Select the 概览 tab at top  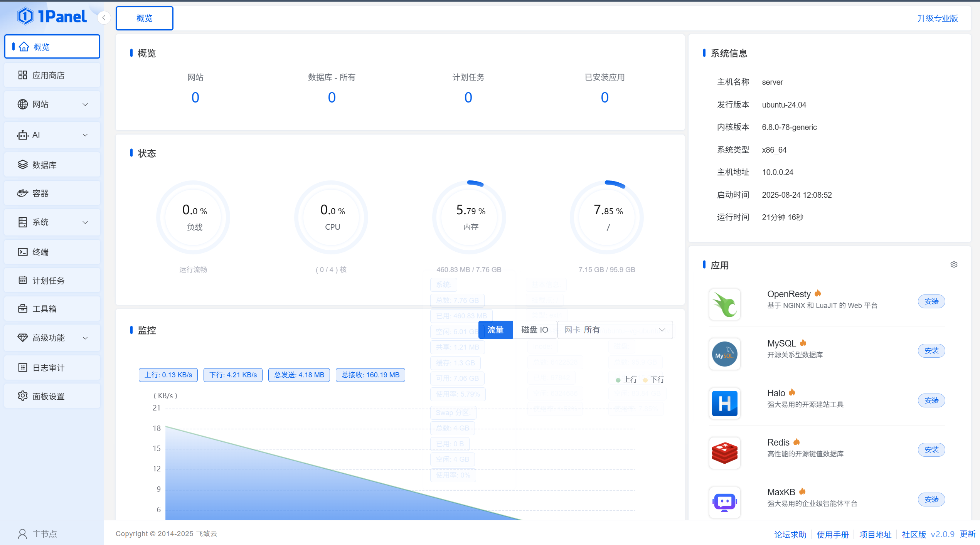tap(144, 18)
